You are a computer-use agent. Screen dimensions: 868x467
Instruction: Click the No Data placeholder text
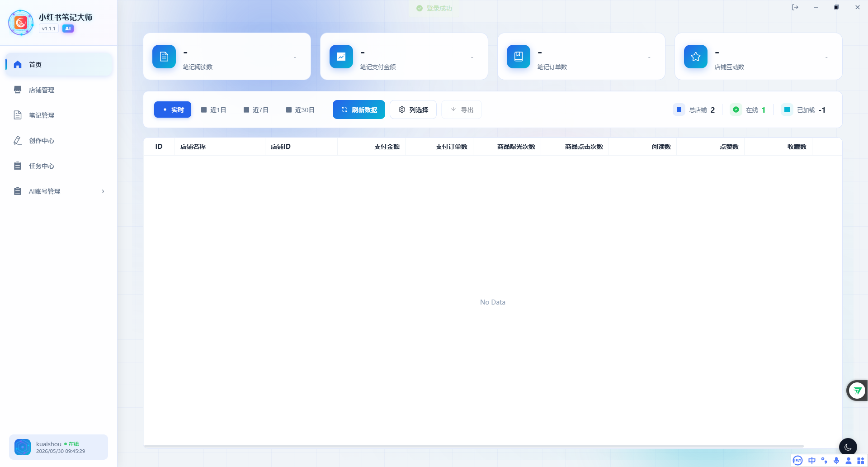point(493,302)
